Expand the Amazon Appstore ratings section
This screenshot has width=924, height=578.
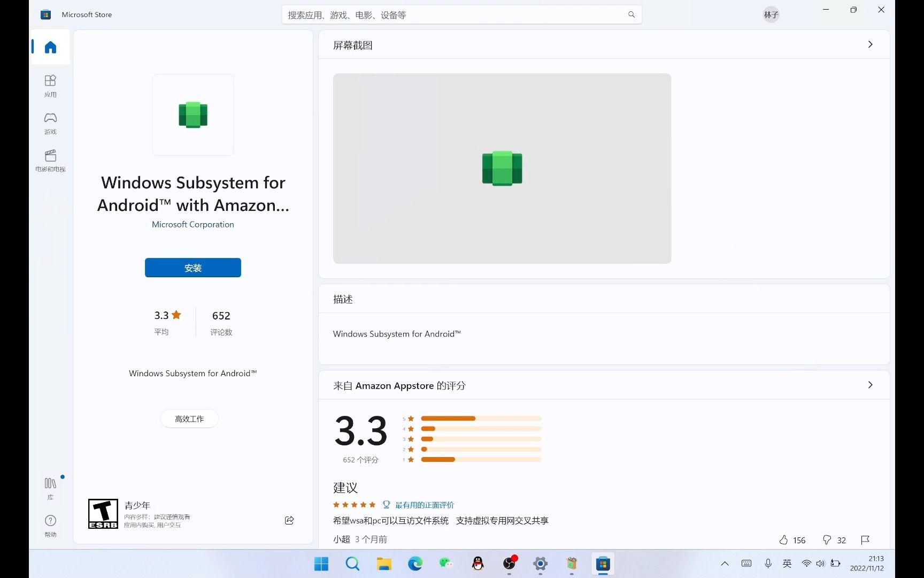tap(870, 385)
